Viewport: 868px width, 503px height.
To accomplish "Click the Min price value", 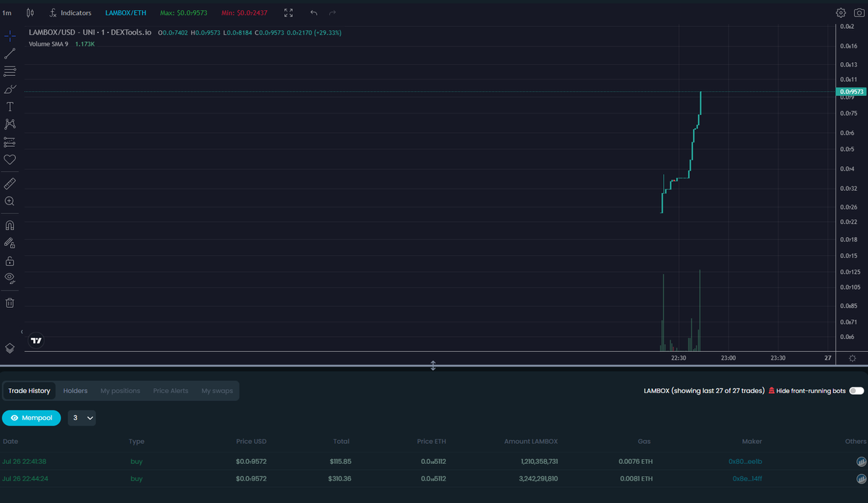I will click(x=244, y=13).
